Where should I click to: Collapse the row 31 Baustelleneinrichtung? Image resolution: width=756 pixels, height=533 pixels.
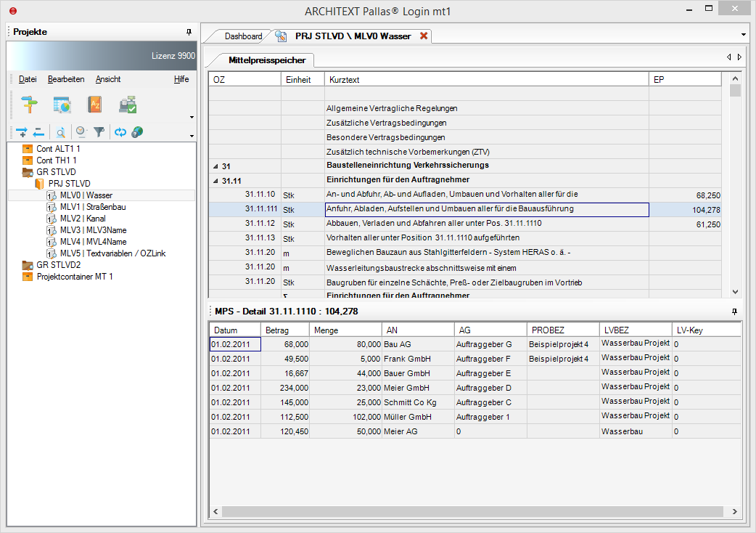point(216,166)
